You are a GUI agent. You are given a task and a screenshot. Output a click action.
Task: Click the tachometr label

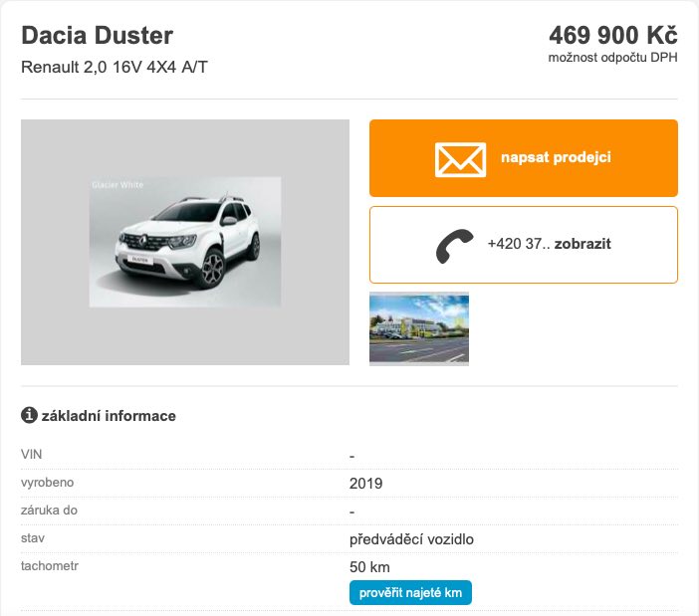(50, 566)
